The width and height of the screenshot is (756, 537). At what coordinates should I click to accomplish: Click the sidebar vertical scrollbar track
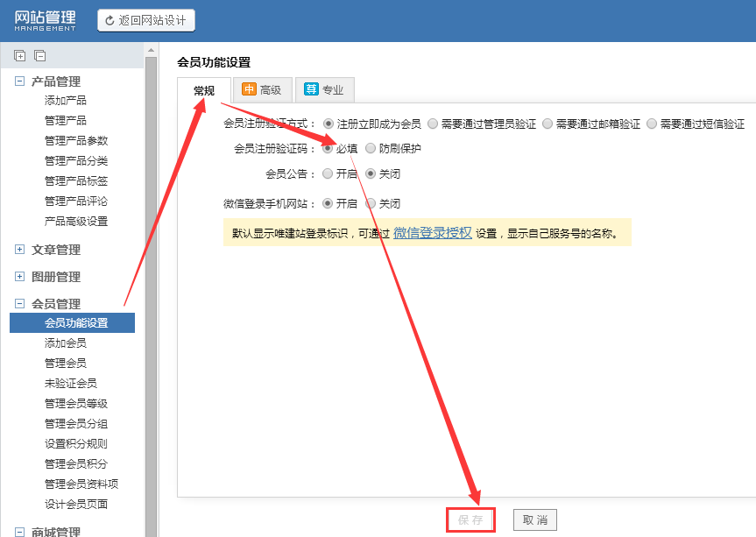point(151,296)
